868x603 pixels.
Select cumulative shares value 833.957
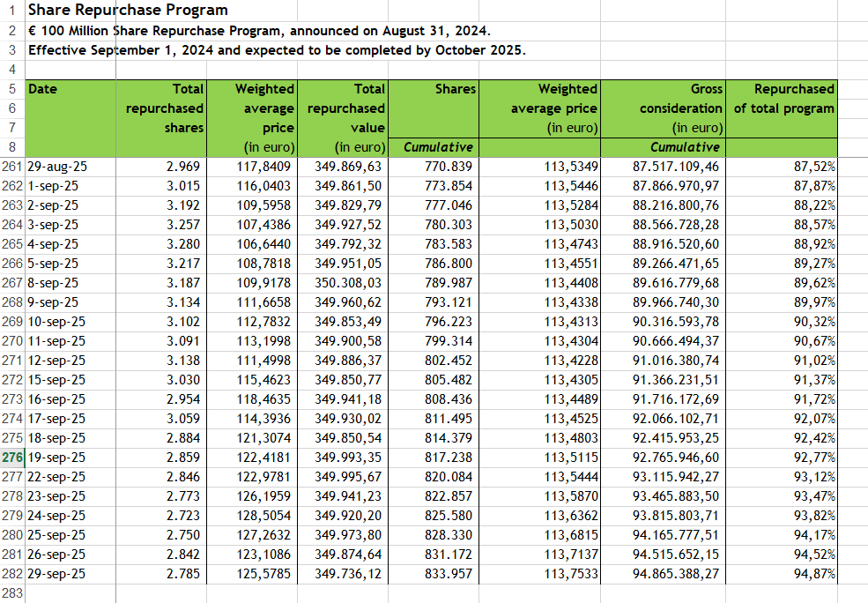click(449, 574)
